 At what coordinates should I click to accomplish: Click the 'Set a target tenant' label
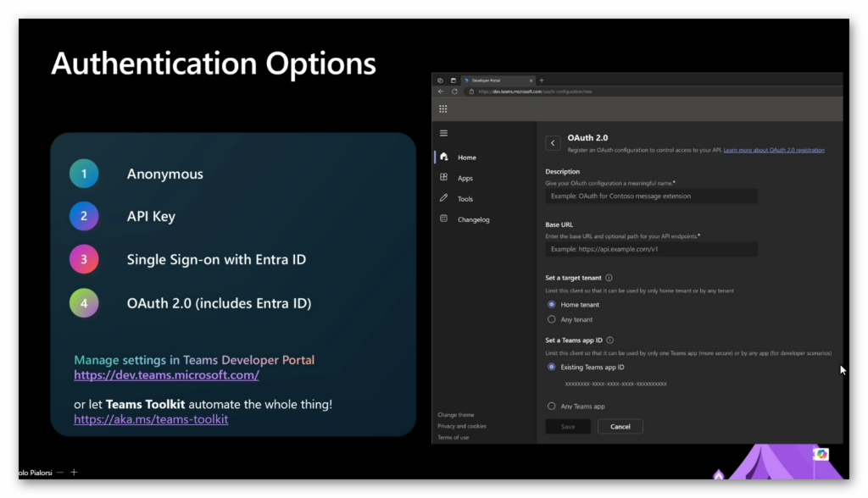pos(573,278)
